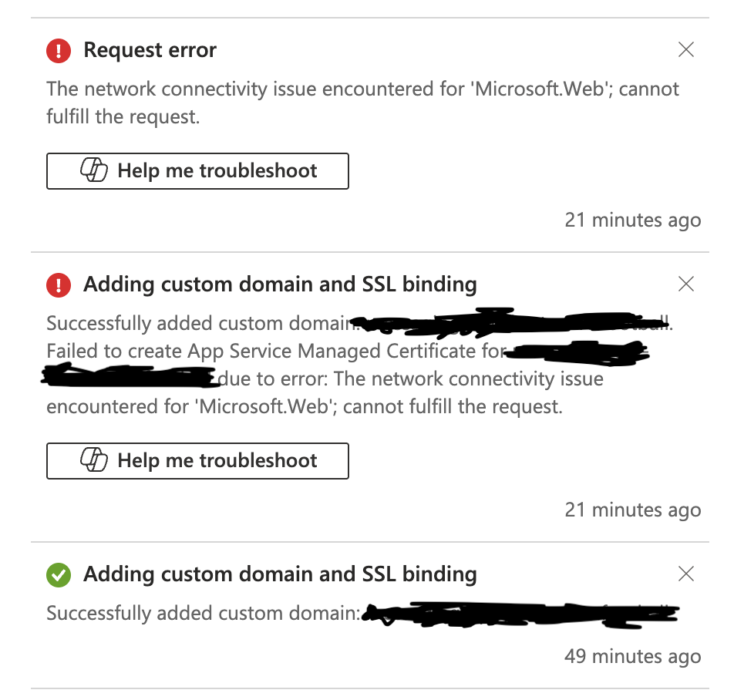Click the Copilot icon in the Request error troubleshoot button
Viewport: 734px width, 700px height.
click(93, 170)
